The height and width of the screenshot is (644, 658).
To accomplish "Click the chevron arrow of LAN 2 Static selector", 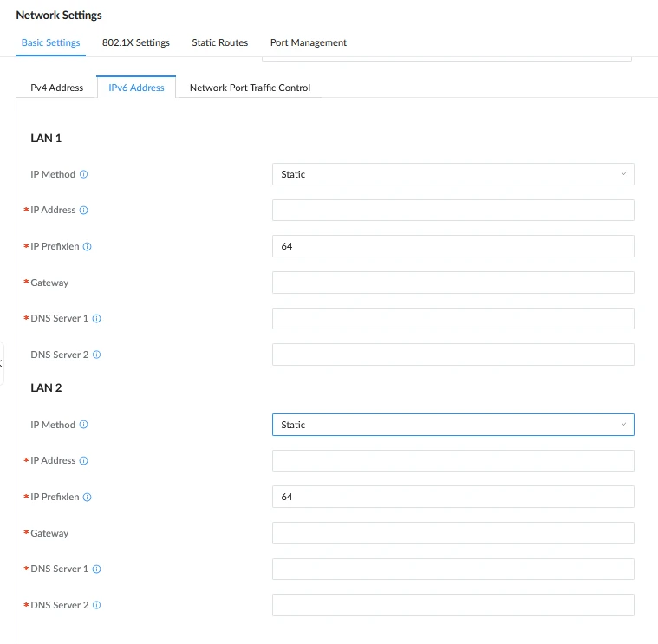I will 623,424.
